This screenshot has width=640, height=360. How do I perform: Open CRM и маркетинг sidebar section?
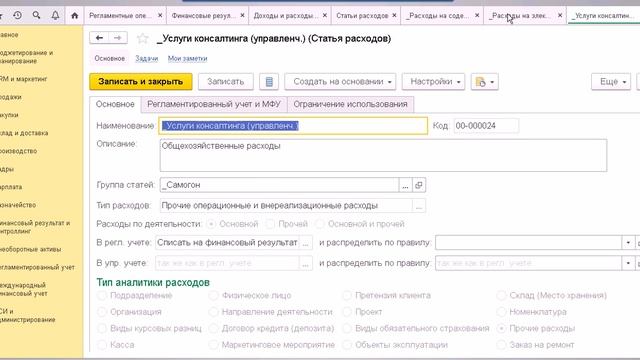point(24,79)
